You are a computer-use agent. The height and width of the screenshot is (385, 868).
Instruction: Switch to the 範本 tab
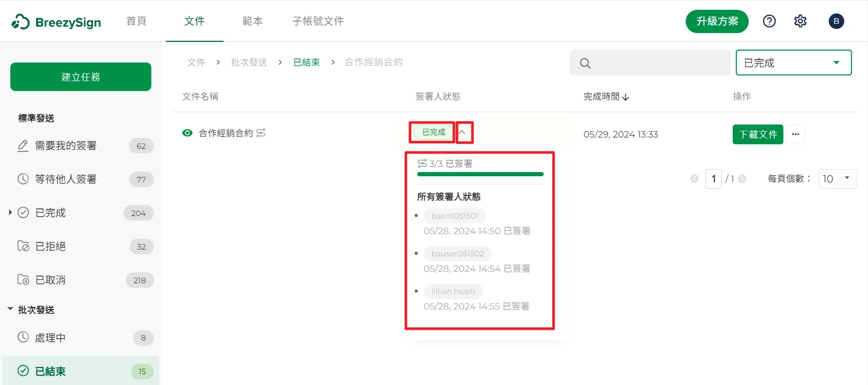(x=252, y=21)
